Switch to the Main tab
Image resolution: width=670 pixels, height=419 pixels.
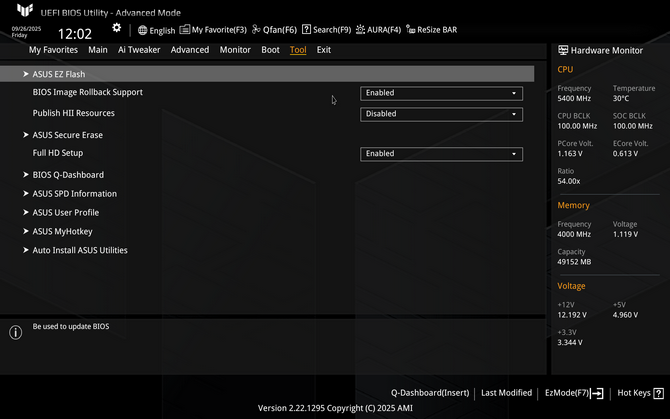(x=98, y=50)
